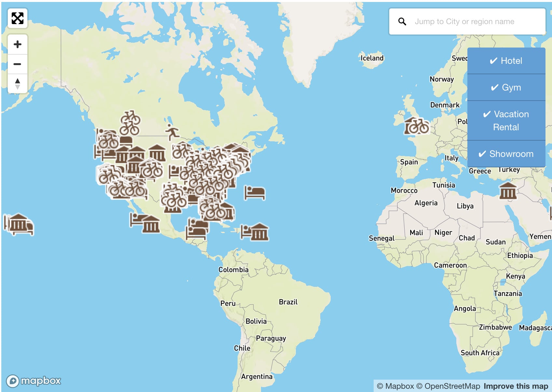552x392 pixels.
Task: Select the topmost bicycle marker in western Canada
Action: coord(130,117)
